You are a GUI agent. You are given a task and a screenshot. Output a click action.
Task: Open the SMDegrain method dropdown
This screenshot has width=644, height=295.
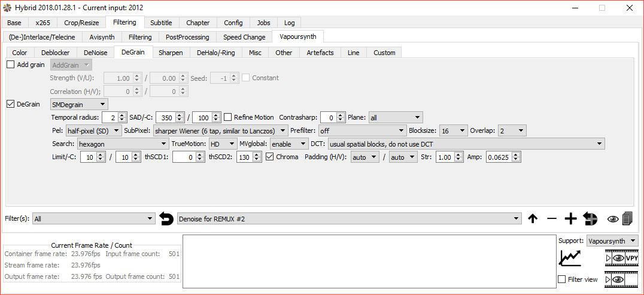[x=79, y=104]
